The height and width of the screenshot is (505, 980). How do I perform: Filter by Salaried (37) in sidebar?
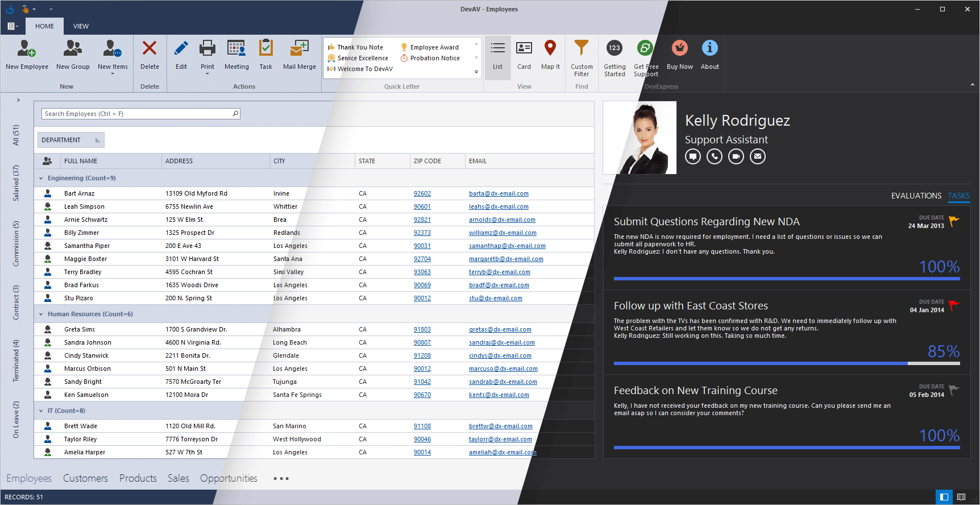click(x=16, y=183)
